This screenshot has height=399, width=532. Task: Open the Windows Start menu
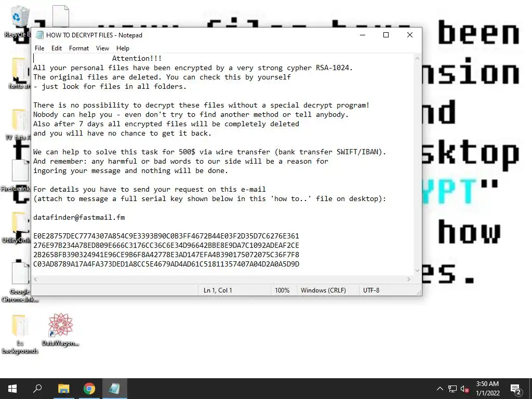(x=12, y=389)
